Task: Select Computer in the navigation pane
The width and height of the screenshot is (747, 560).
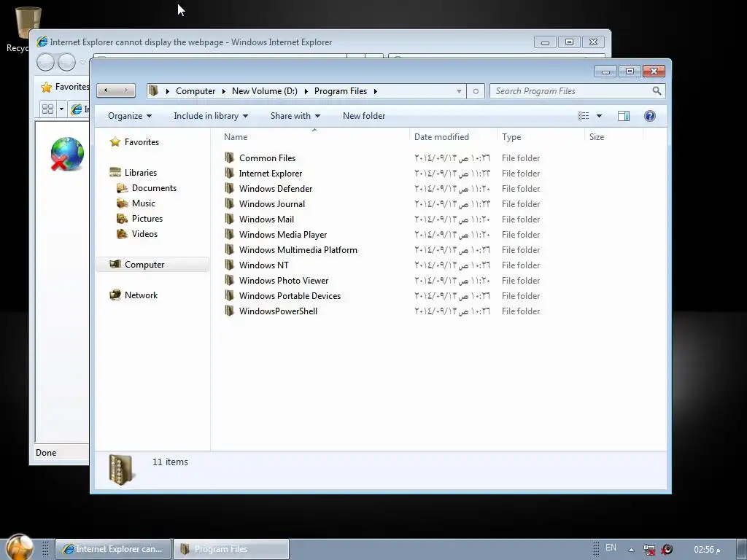Action: pos(152,264)
